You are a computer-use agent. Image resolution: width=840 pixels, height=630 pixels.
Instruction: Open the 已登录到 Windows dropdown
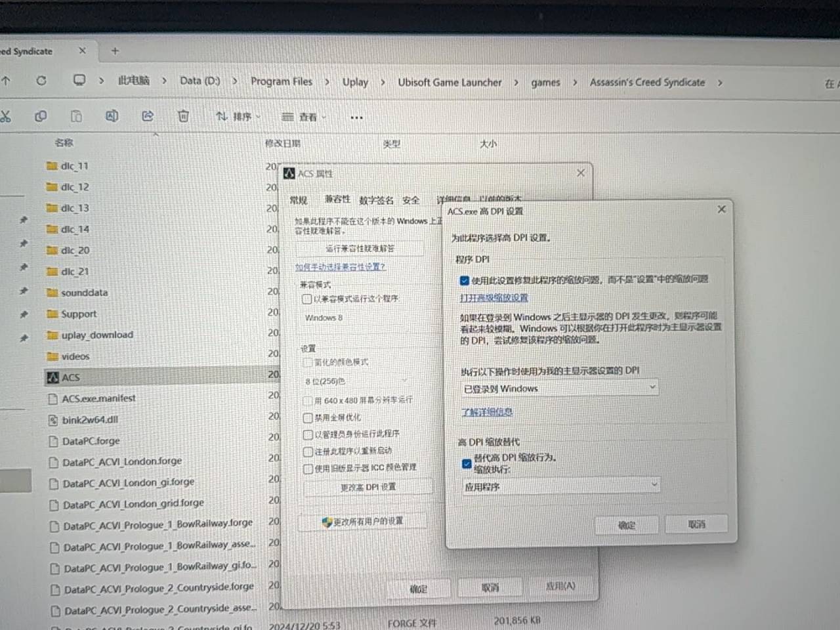click(560, 388)
